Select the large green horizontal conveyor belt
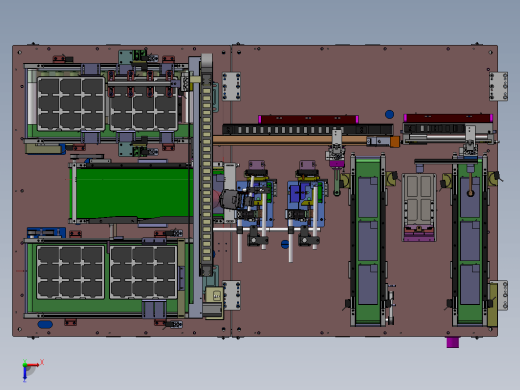Image resolution: width=520 pixels, height=390 pixels. click(134, 193)
